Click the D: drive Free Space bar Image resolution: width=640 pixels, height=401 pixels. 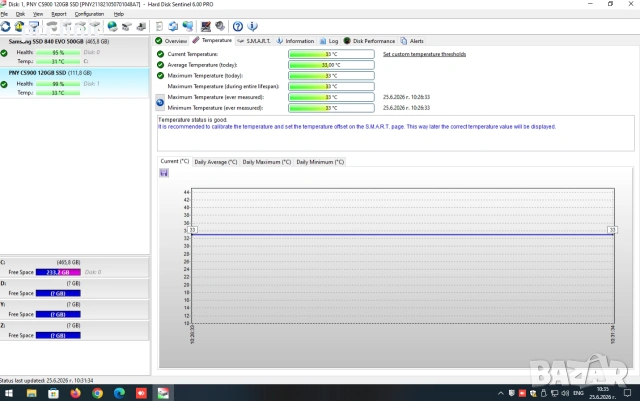58,293
